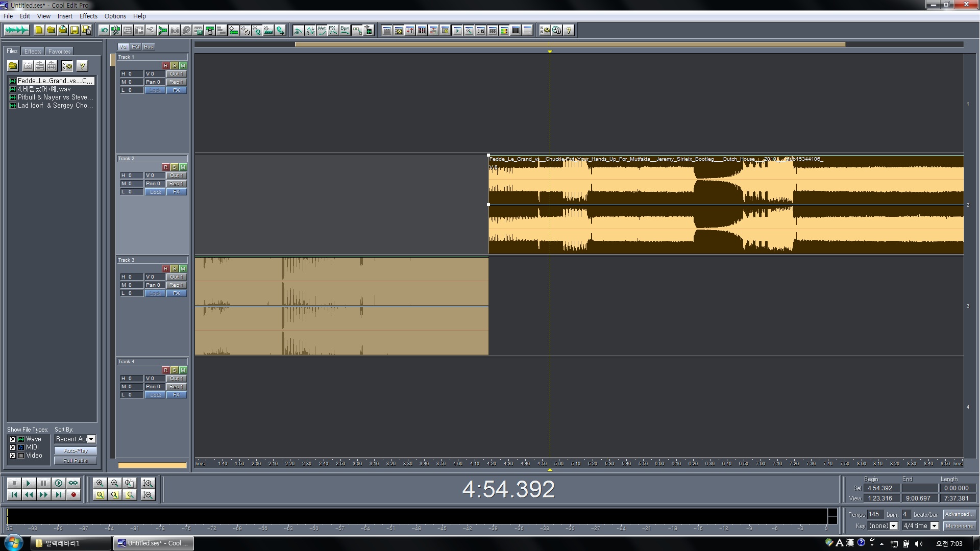Enable looped play with infinity button
The image size is (980, 551).
[73, 483]
